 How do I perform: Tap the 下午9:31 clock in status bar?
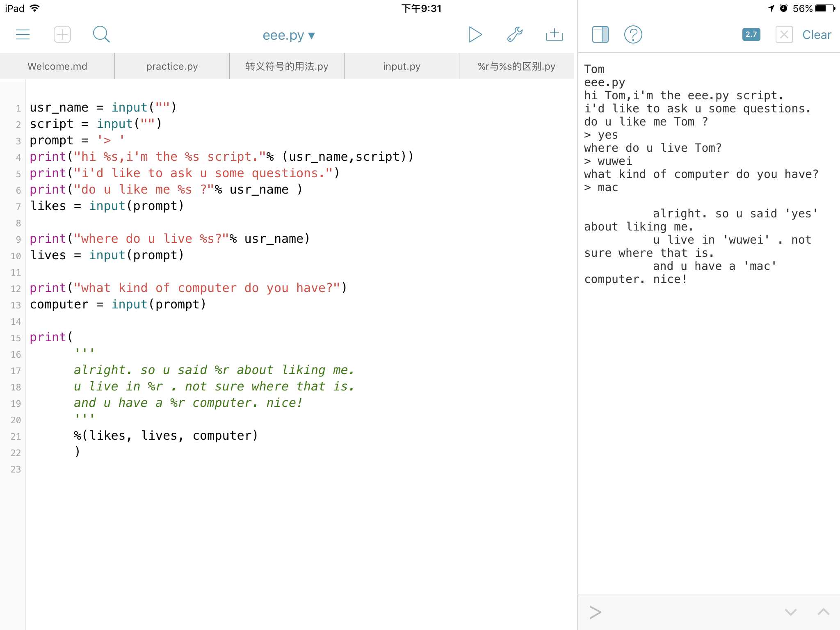coord(421,8)
